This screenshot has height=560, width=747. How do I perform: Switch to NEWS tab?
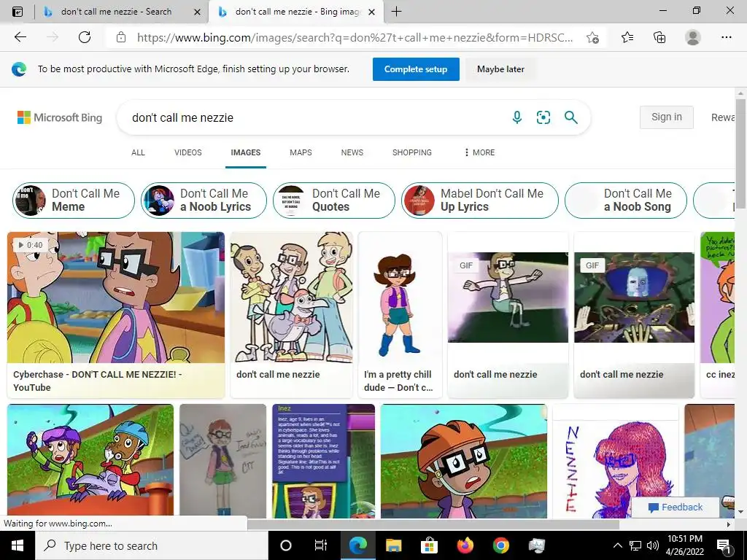[352, 152]
